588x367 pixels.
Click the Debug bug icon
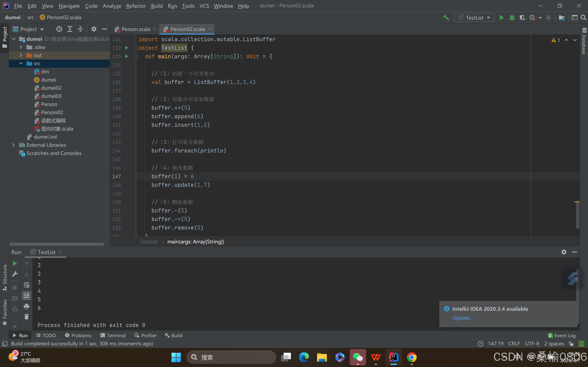[512, 18]
